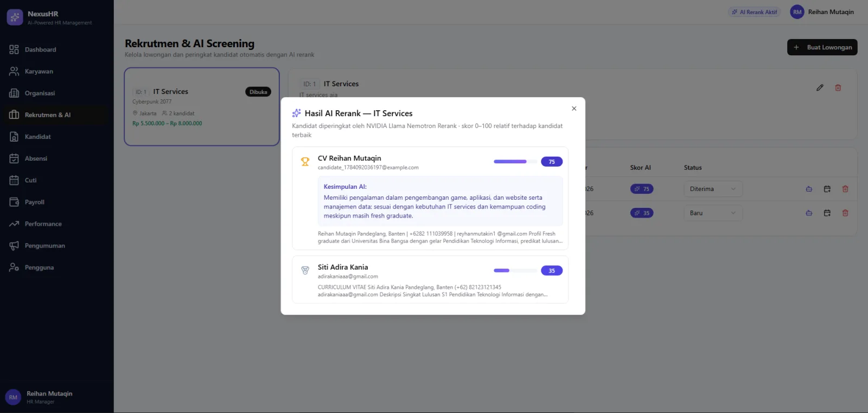This screenshot has height=413, width=868.
Task: Click the medal icon for Siti Adira Kania
Action: click(305, 270)
